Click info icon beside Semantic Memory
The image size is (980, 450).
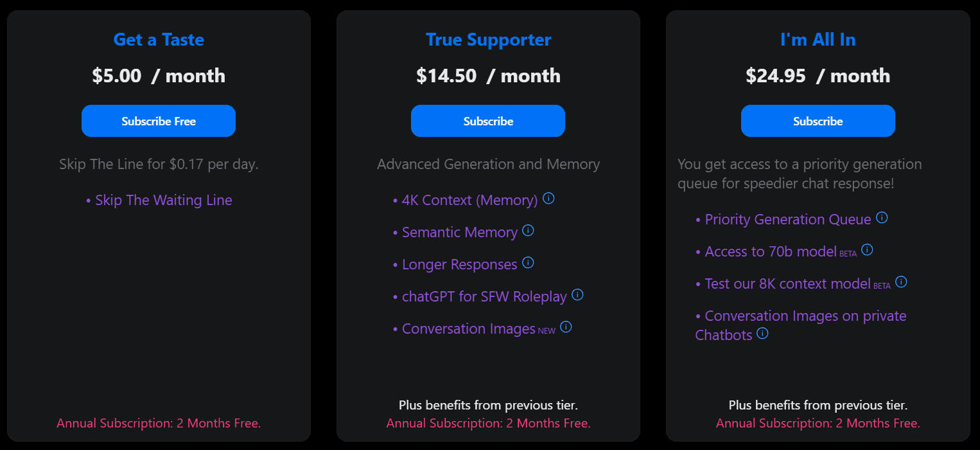[x=528, y=231]
